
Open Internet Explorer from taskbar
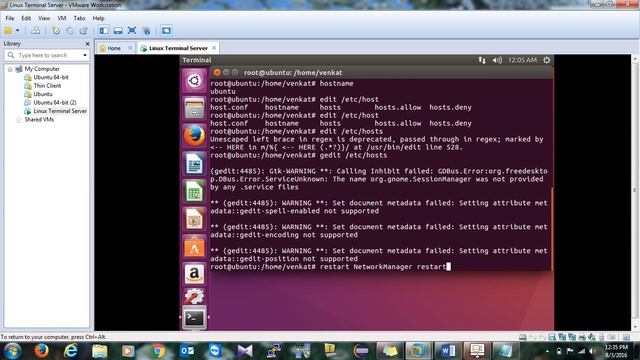tap(71, 351)
